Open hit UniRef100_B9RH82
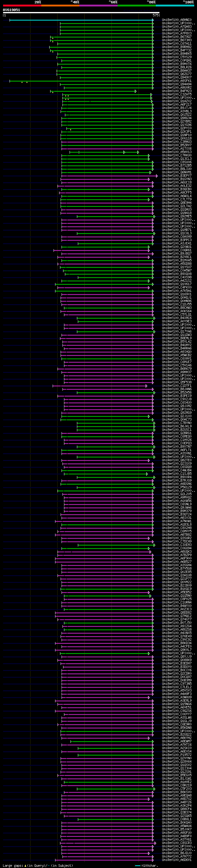 [x=176, y=47]
